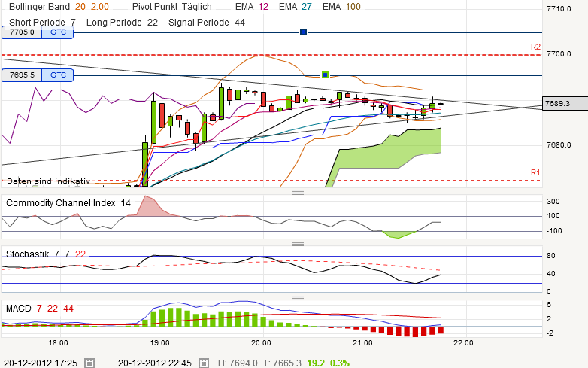588x368 pixels.
Task: Select the green square marker on 7695.5 order line
Action: pos(325,75)
